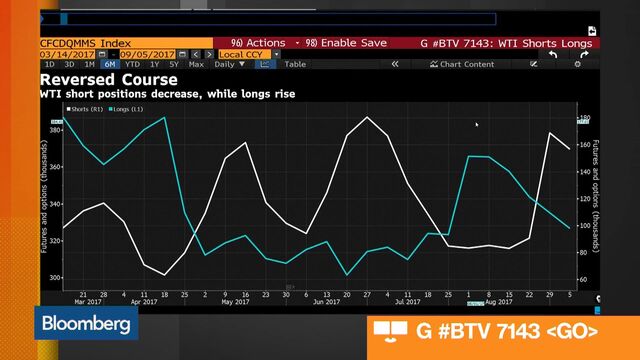
Task: Open the end date calendar picker
Action: [x=182, y=54]
